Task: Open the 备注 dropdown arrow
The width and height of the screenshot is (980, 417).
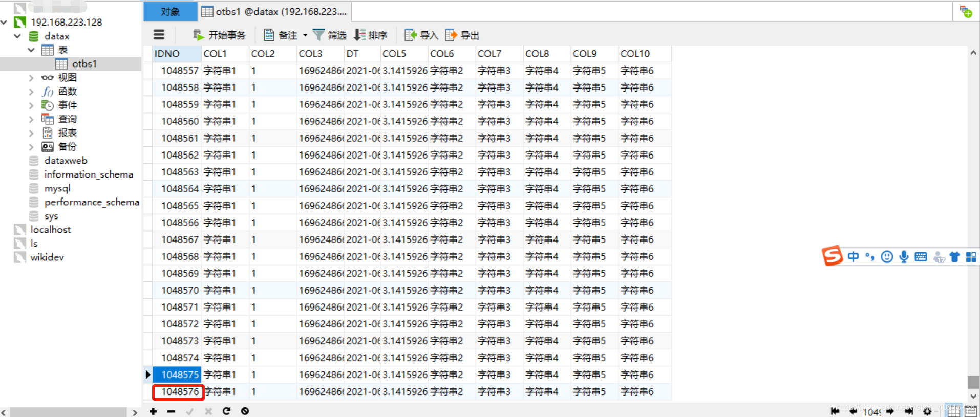Action: (305, 35)
